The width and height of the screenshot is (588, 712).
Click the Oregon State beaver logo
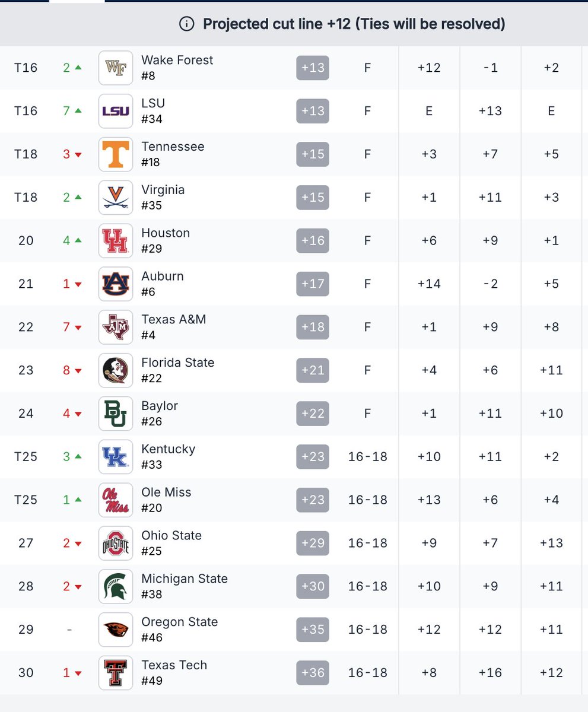[116, 630]
